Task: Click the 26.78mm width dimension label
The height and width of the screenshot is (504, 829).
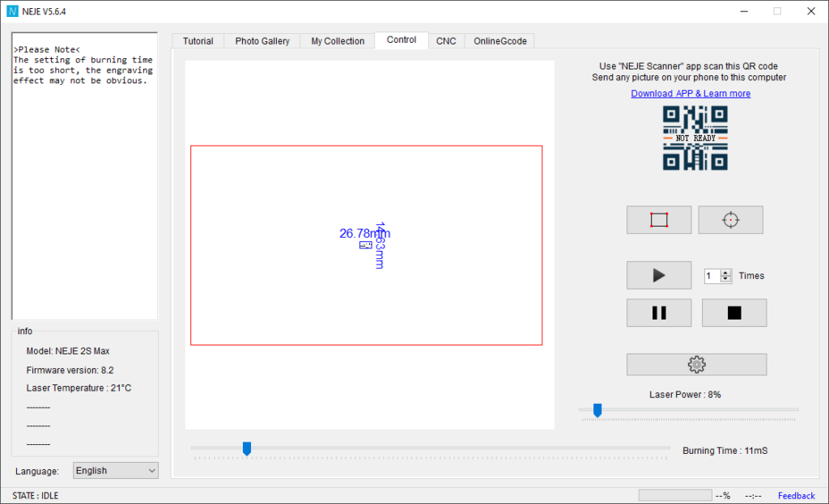Action: point(365,233)
